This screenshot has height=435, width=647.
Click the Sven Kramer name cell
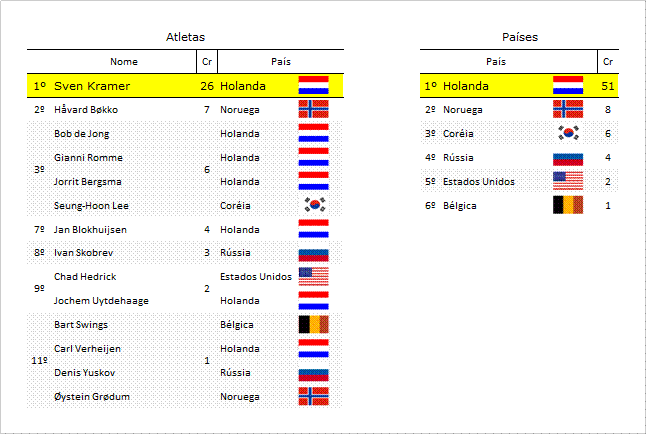coord(92,86)
